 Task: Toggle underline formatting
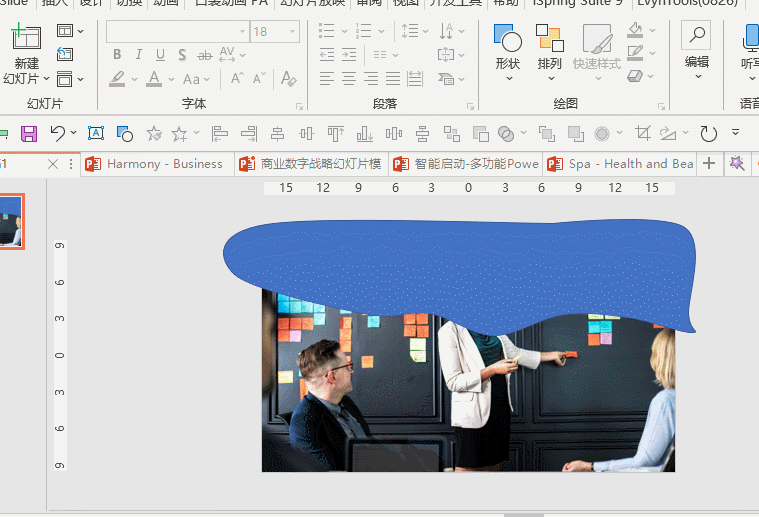pyautogui.click(x=160, y=54)
